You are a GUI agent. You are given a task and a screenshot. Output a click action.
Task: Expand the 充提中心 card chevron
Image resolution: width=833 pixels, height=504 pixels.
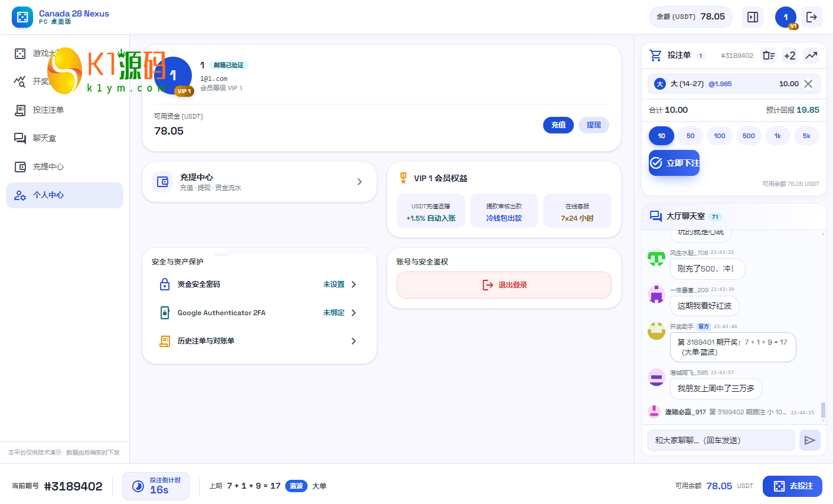click(x=360, y=182)
